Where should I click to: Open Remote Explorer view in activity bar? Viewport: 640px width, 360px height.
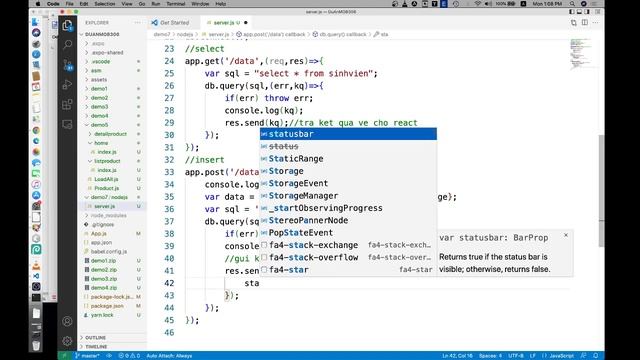click(67, 124)
